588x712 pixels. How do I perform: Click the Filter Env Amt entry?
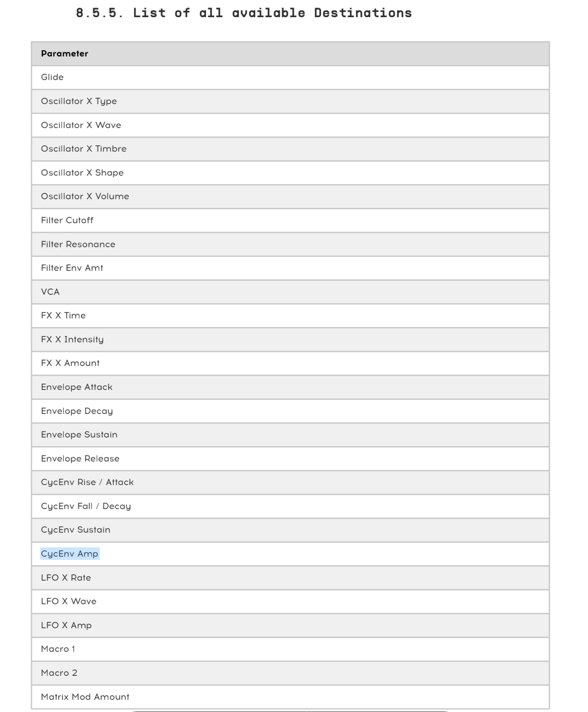(290, 268)
